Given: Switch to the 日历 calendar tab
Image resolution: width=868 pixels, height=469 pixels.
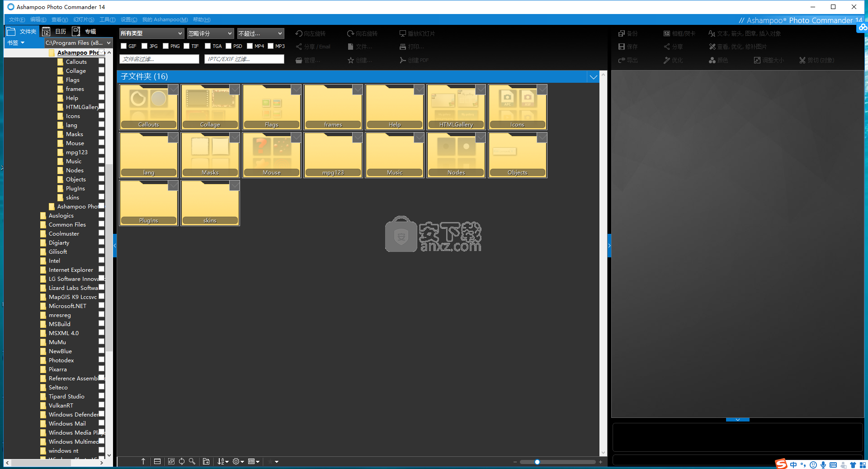Looking at the screenshot, I should (55, 31).
